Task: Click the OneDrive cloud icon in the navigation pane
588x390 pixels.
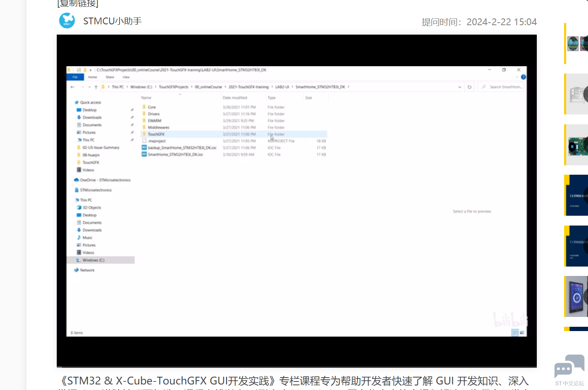Action: click(x=76, y=180)
